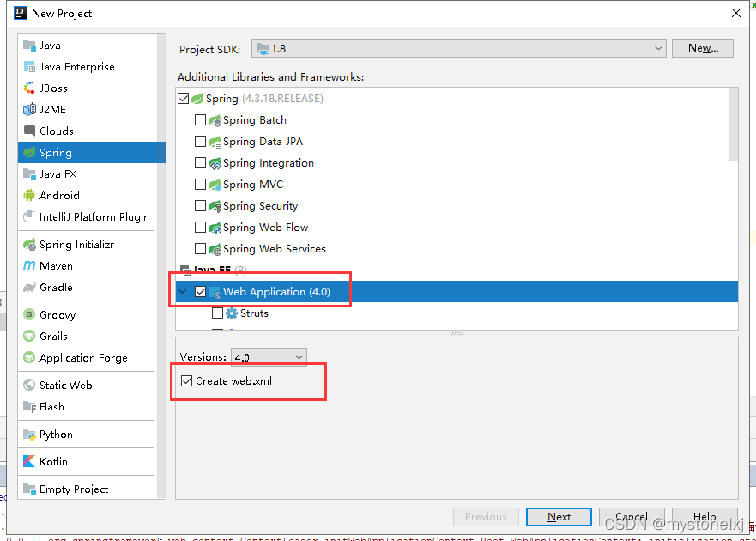The image size is (756, 541).
Task: Collapse the Web Application tree node arrow
Action: pos(183,291)
